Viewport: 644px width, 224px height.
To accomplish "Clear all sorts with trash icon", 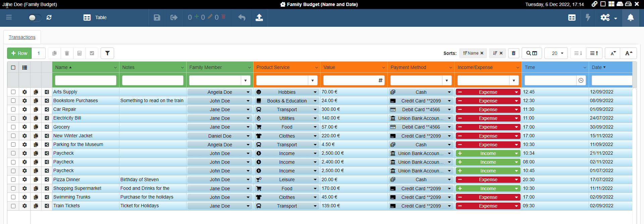I will point(513,53).
